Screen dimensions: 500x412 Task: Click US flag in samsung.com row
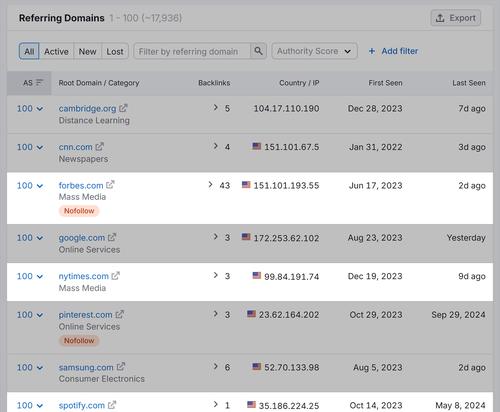coord(257,366)
